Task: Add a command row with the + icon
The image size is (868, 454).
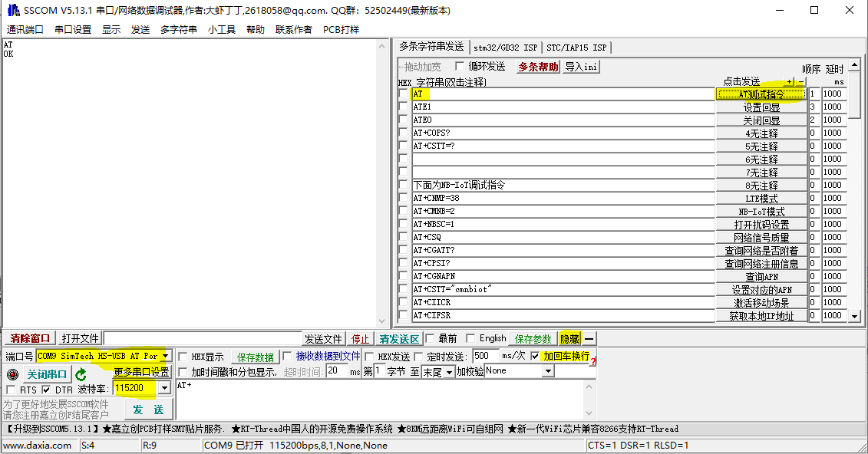Action: [789, 81]
